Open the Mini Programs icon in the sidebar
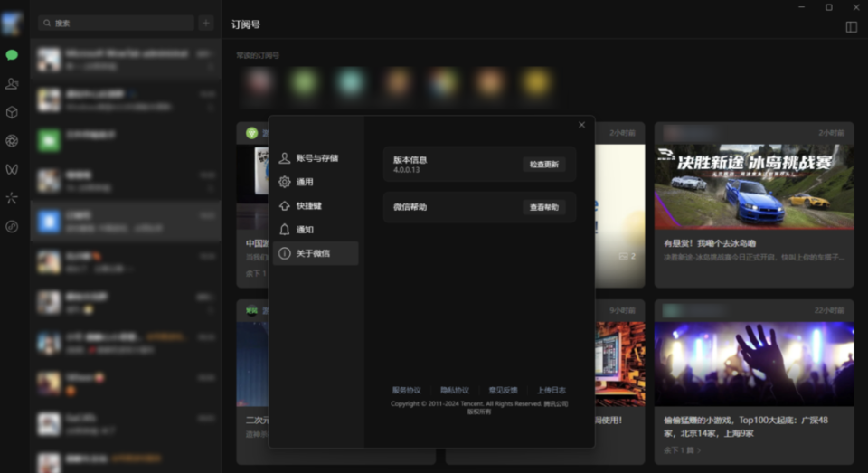 [12, 226]
